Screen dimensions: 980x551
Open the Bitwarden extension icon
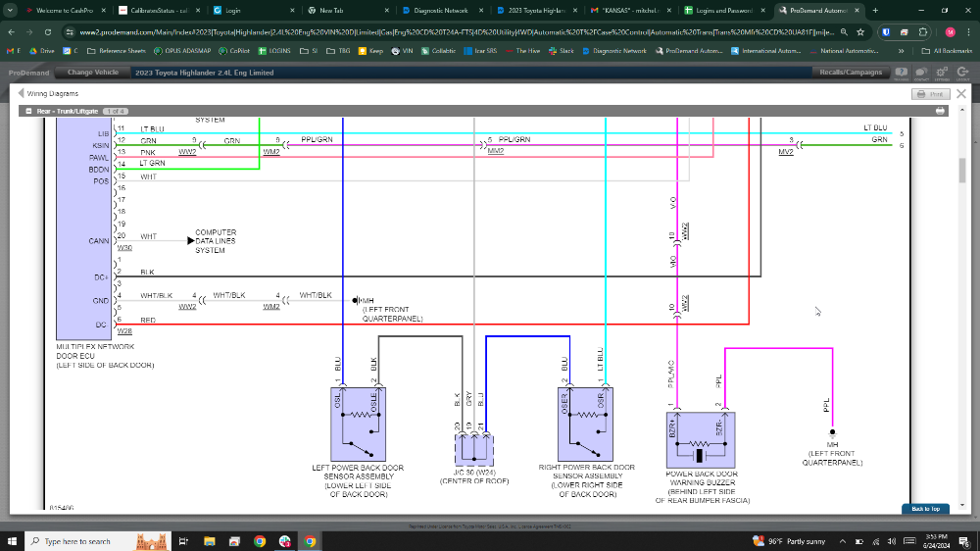coord(886,31)
